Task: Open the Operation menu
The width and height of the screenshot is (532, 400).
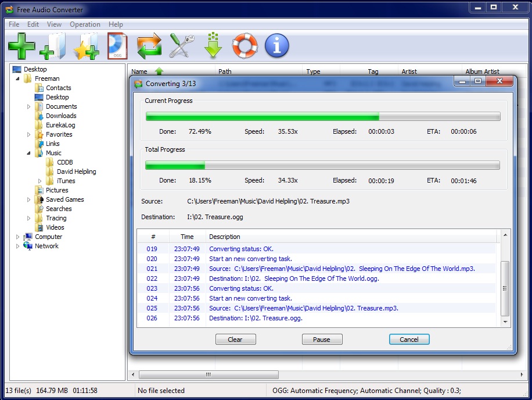Action: coord(85,24)
